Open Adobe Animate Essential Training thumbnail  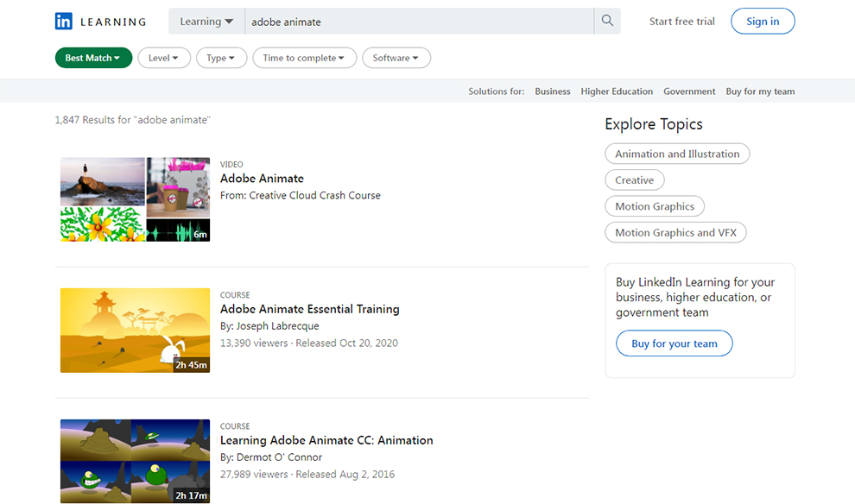click(136, 331)
